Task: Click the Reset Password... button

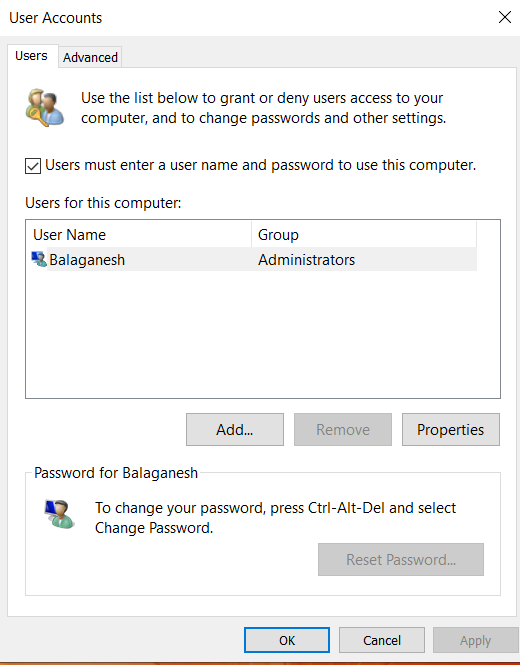Action: click(x=401, y=559)
